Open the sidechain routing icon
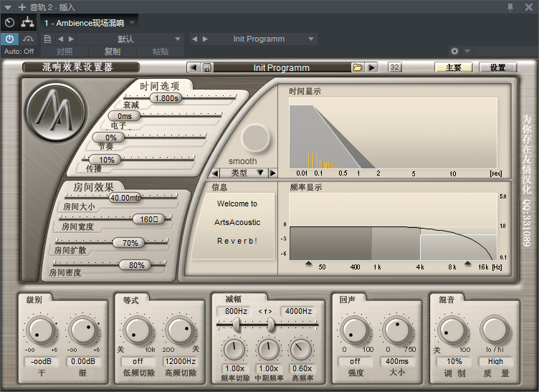 coord(27,23)
